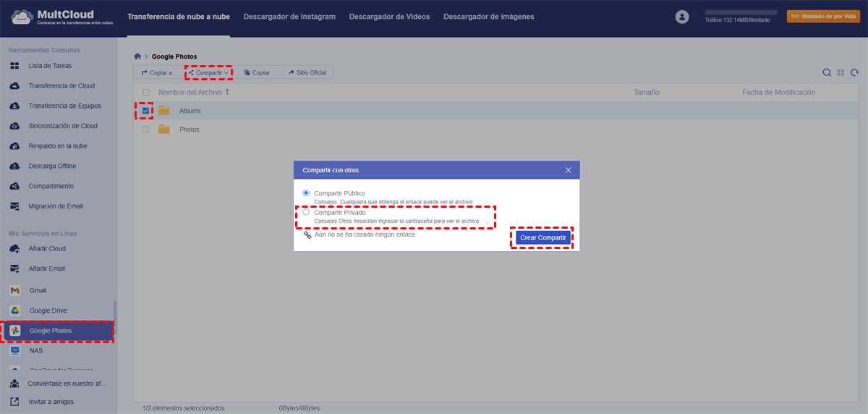Open Google Drive service in sidebar

click(x=48, y=310)
